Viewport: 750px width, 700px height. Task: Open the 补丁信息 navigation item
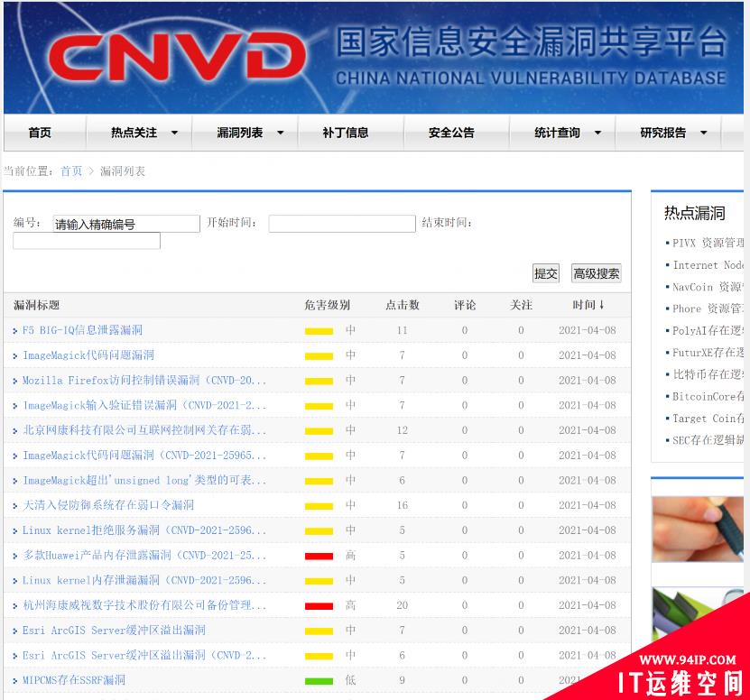[346, 133]
